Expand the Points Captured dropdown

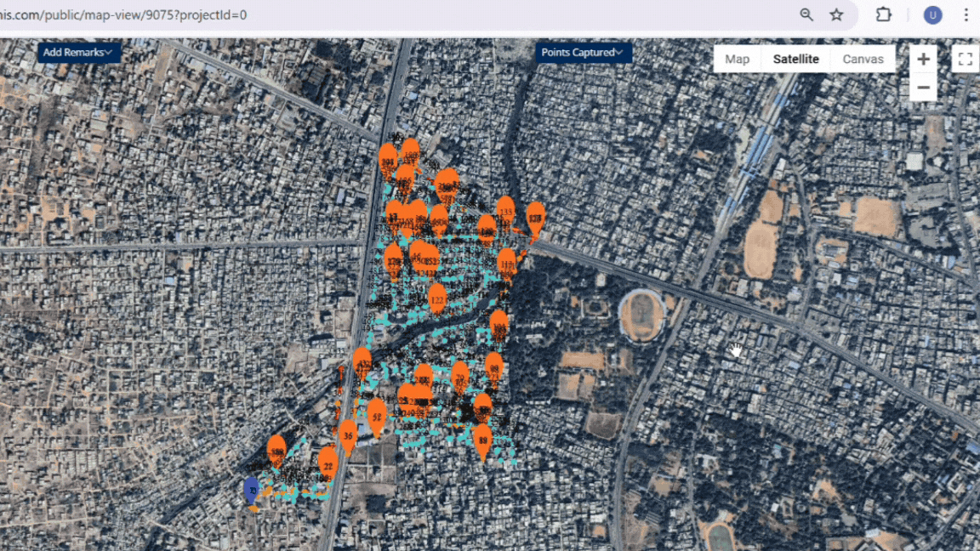coord(583,53)
